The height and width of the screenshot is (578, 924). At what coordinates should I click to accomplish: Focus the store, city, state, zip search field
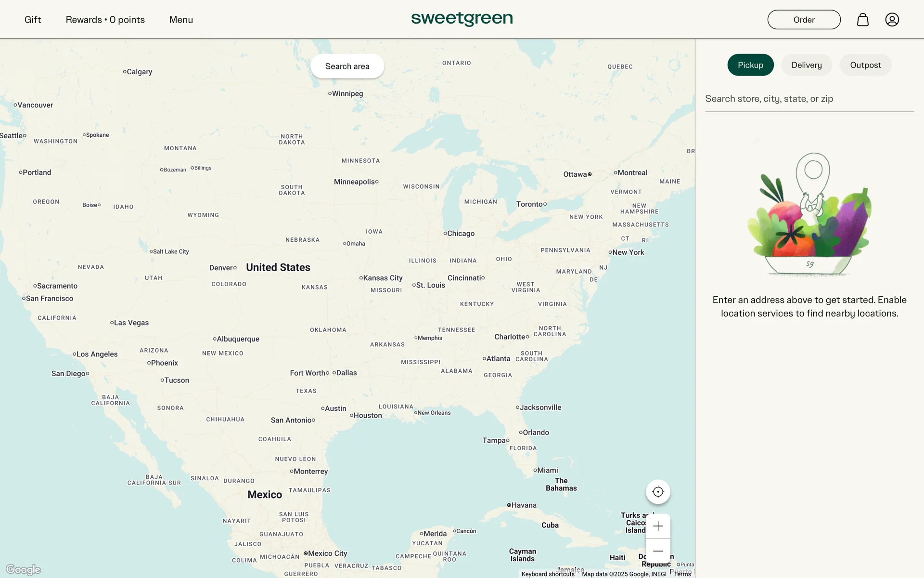tap(809, 99)
